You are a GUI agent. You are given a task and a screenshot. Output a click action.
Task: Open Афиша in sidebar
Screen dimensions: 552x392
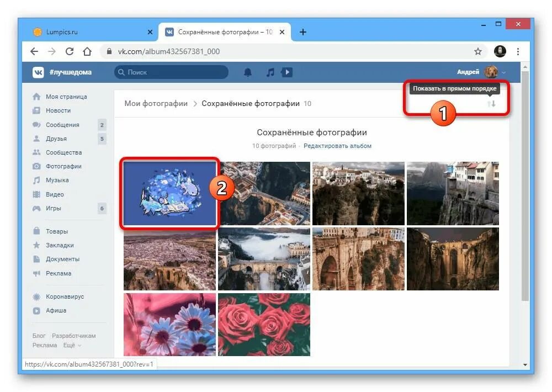(x=56, y=310)
